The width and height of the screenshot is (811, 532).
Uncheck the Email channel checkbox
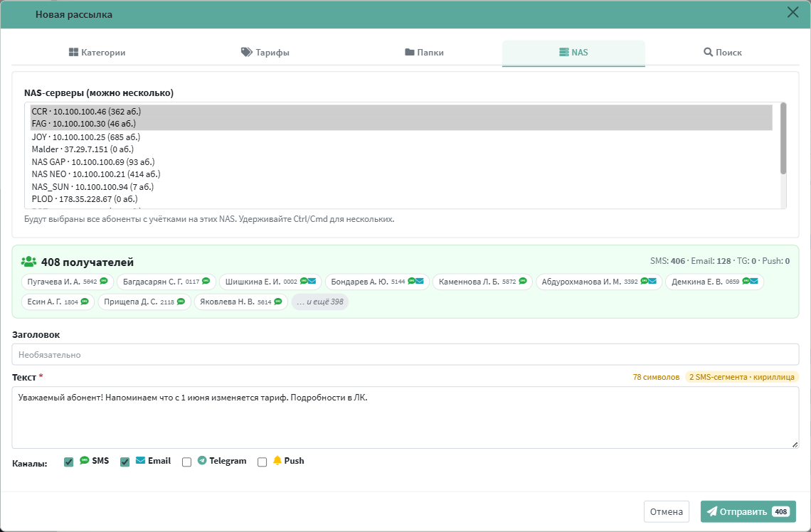click(124, 462)
